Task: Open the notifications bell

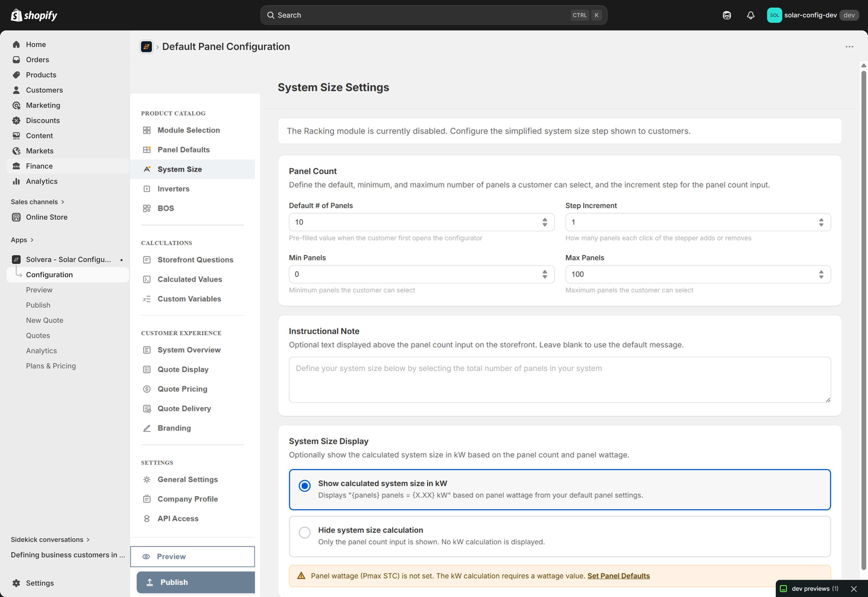Action: (x=751, y=15)
